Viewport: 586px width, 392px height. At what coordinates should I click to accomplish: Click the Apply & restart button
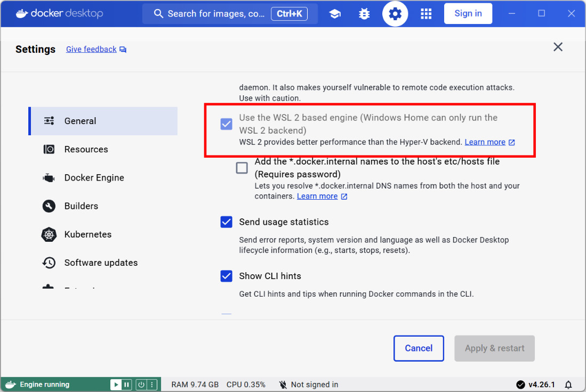click(x=494, y=348)
